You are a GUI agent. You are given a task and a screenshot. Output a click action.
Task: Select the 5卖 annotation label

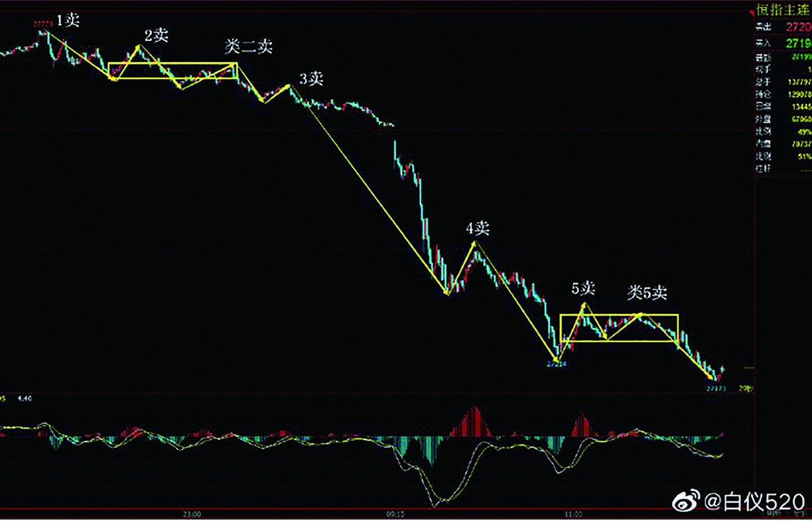583,288
